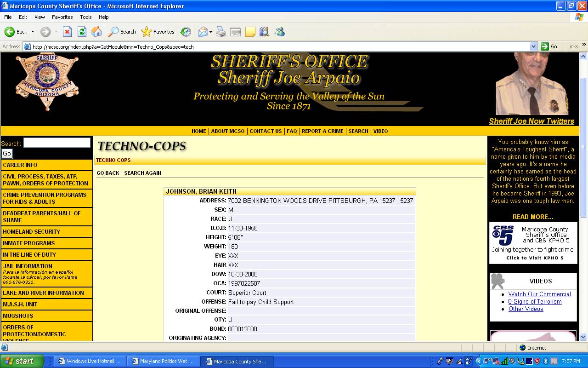Open History clock icon in toolbar
Screen dimensions: 588x368
(186, 32)
